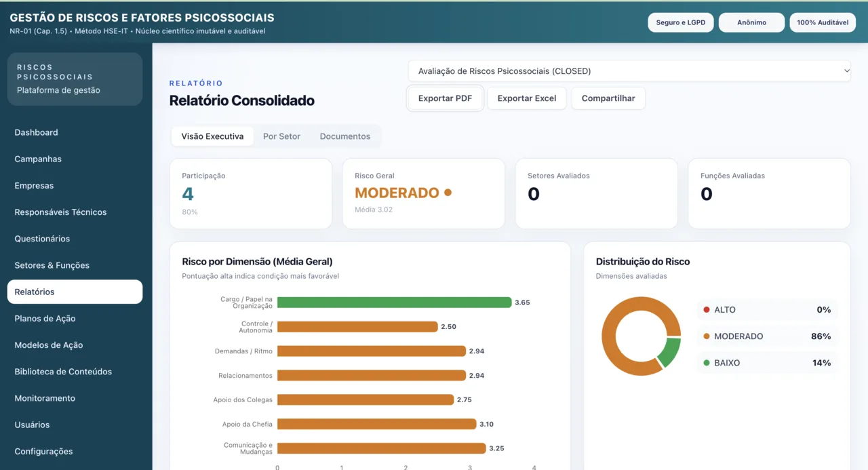Click the value 2.50 label

(x=448, y=327)
